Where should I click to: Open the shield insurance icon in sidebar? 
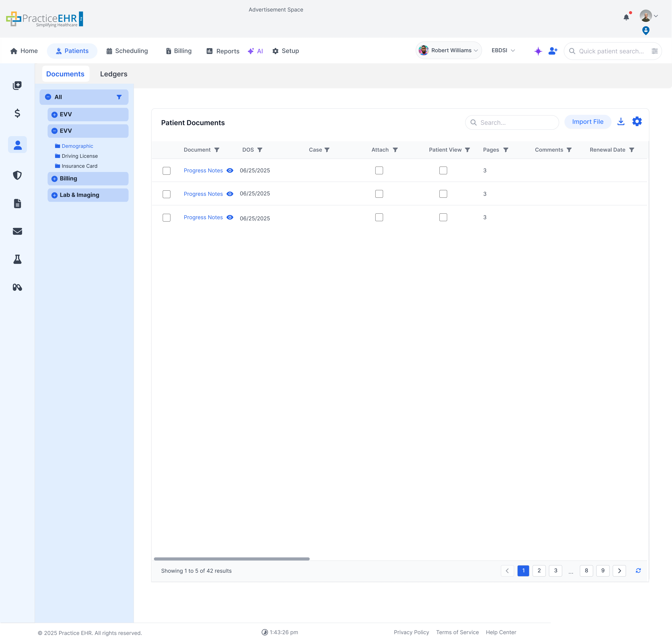click(x=17, y=175)
